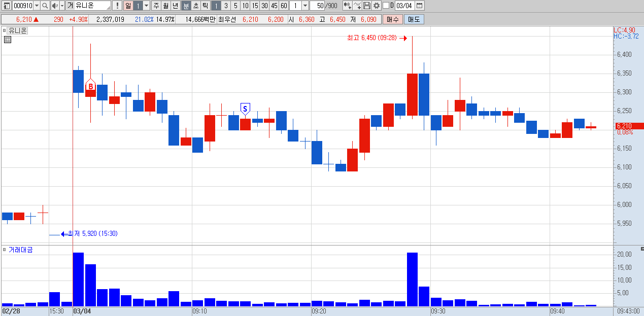This screenshot has width=644, height=316.
Task: Click the exclamation mark info icon
Action: (117, 6)
